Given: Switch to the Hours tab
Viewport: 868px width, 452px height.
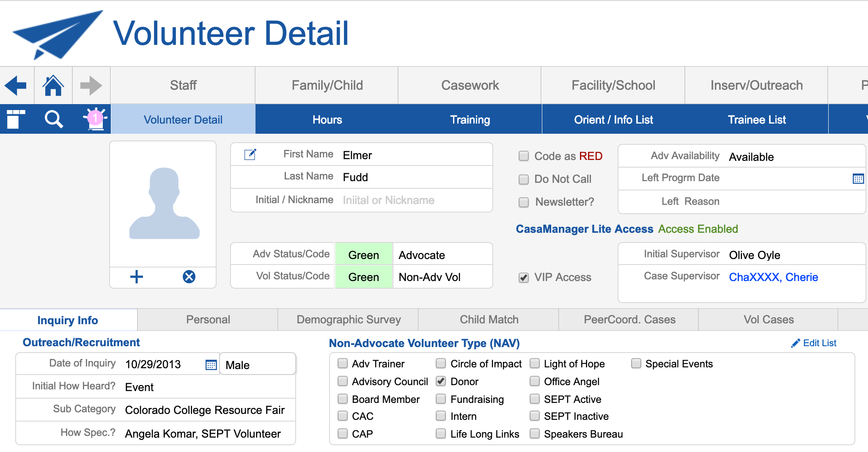Looking at the screenshot, I should point(327,120).
